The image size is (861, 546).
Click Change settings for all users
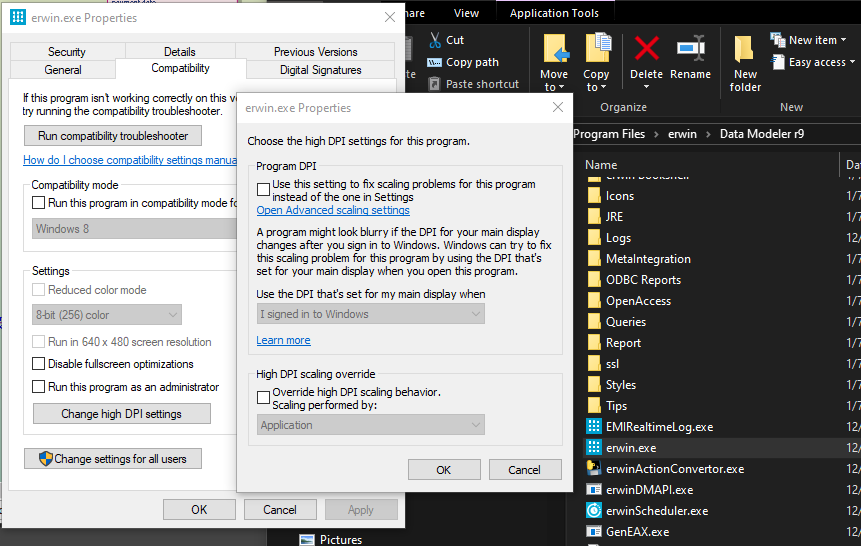click(x=113, y=459)
